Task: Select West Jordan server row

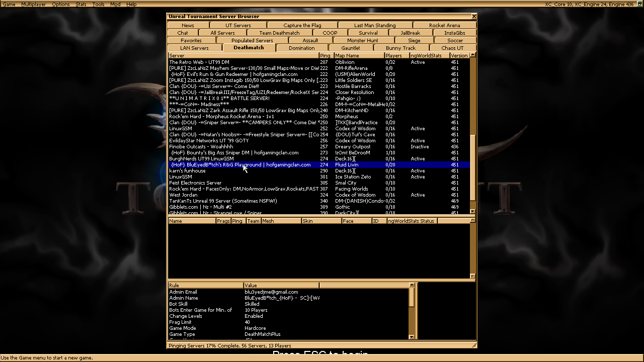Action: coord(319,195)
